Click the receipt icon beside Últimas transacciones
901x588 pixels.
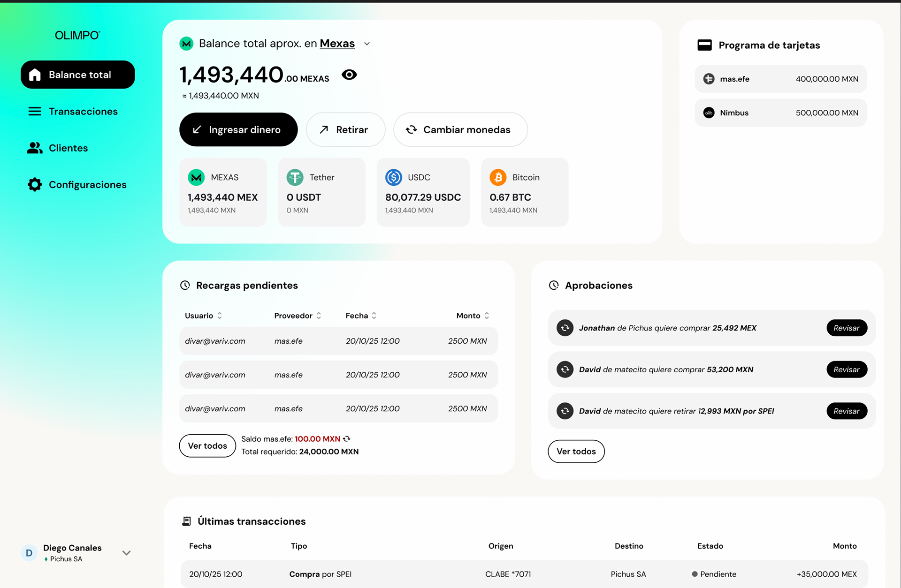point(186,521)
